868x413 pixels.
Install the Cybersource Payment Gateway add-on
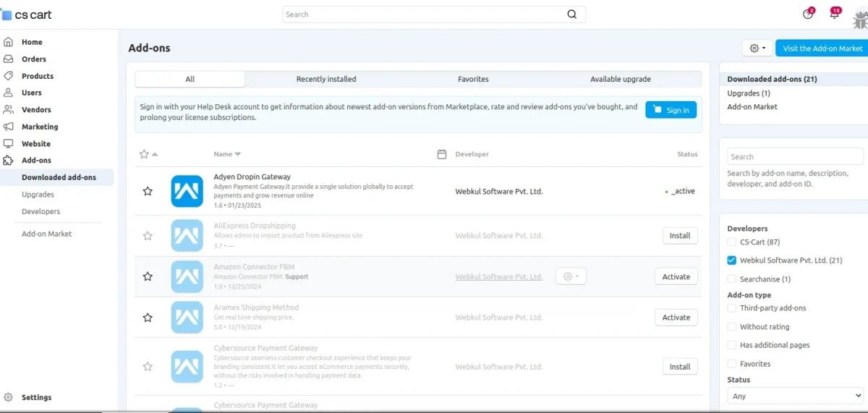coord(680,367)
